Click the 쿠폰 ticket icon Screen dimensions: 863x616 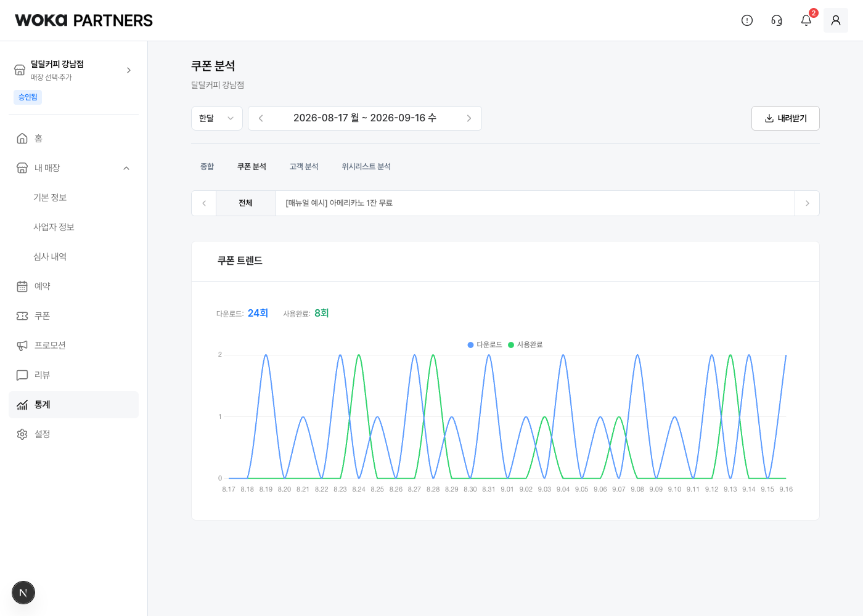(22, 316)
